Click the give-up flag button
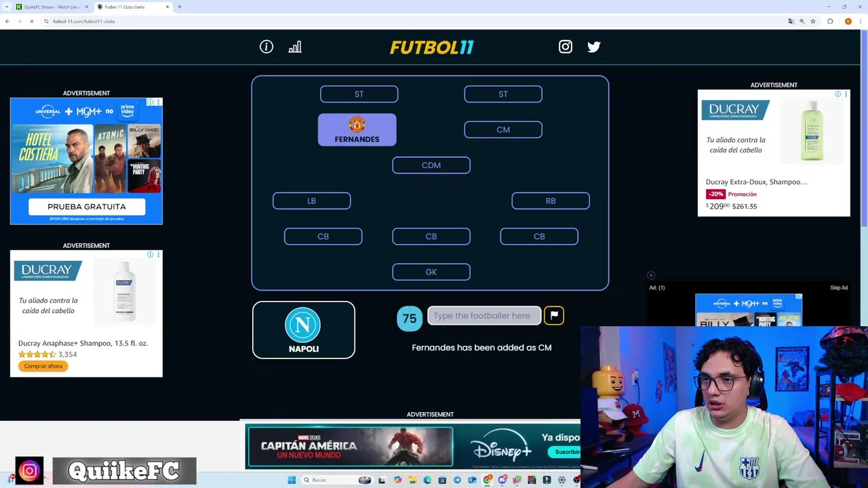Image resolution: width=868 pixels, height=488 pixels. click(554, 315)
